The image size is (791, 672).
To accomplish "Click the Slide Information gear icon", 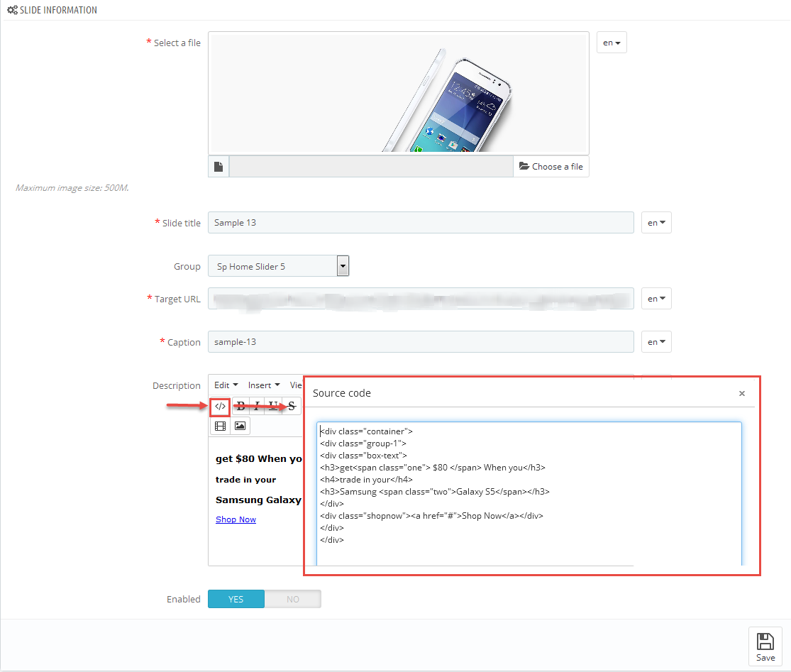I will coord(12,10).
